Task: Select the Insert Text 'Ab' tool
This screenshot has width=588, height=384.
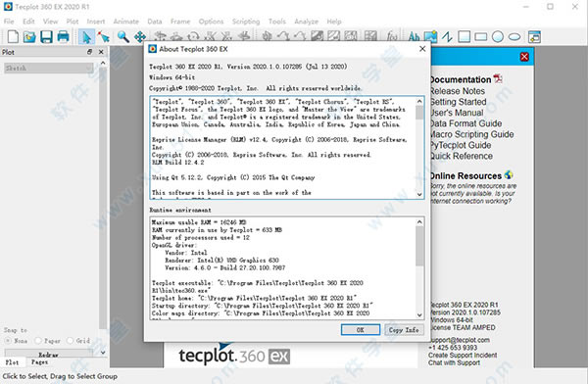Action: (414, 37)
